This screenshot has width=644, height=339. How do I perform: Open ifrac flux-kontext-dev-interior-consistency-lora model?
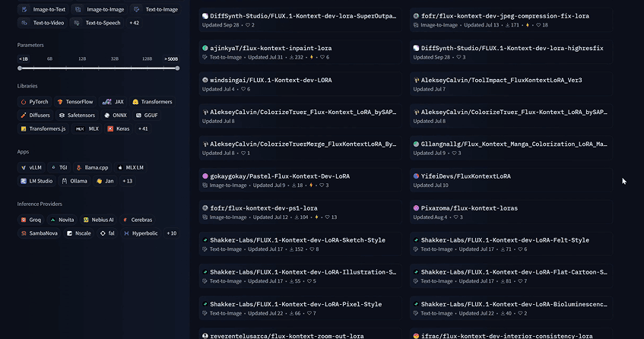tap(512, 334)
